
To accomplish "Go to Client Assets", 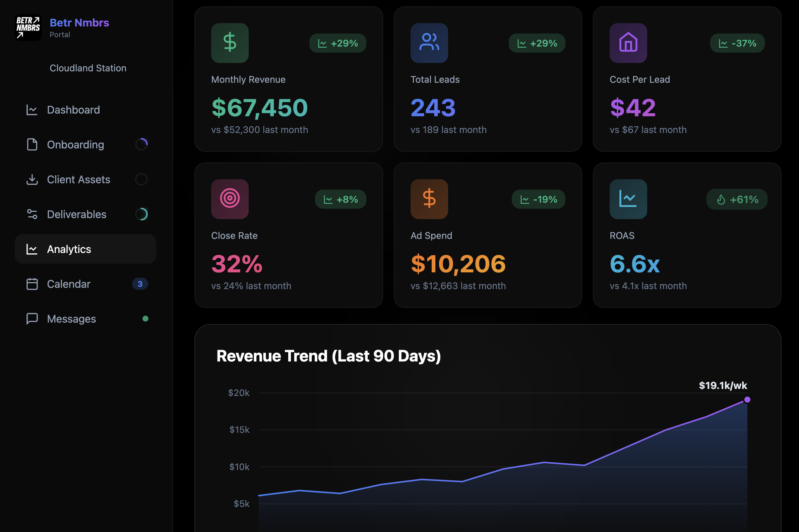I will coord(85,180).
